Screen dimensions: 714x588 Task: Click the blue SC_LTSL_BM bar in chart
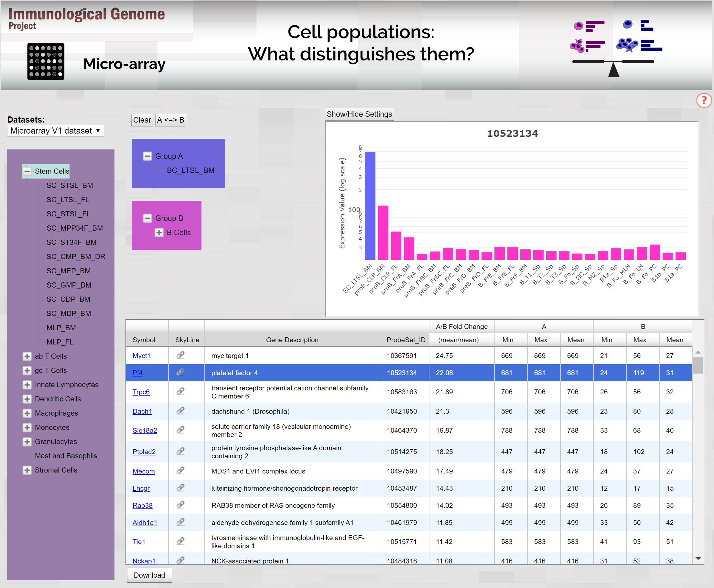point(370,206)
